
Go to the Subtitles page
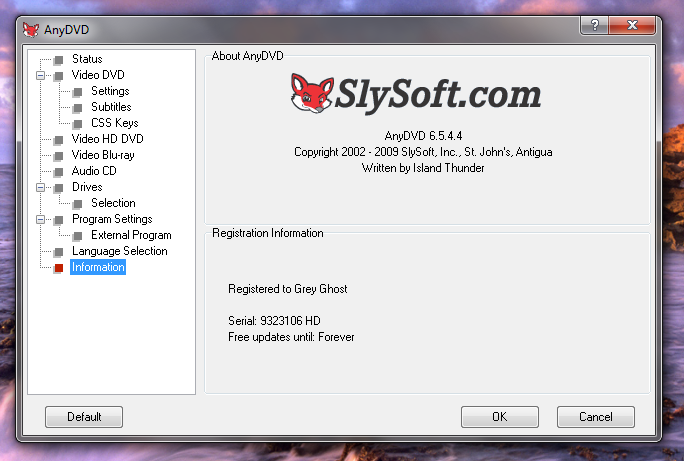click(x=111, y=107)
